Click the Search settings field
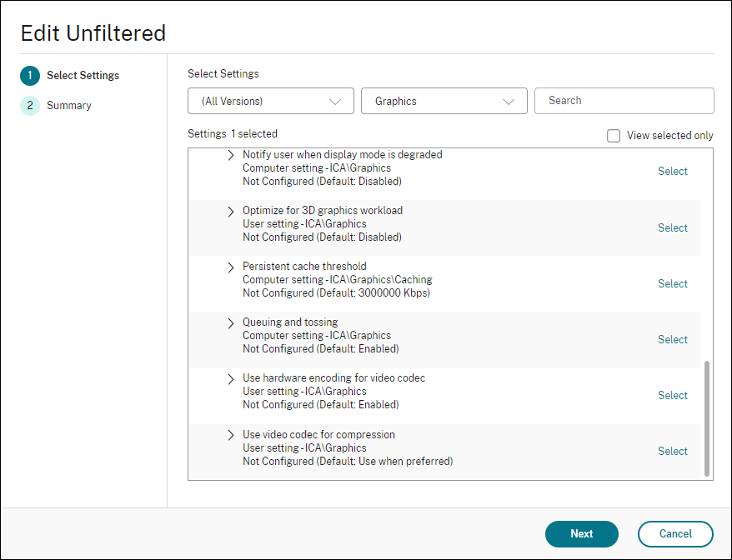 pos(624,101)
